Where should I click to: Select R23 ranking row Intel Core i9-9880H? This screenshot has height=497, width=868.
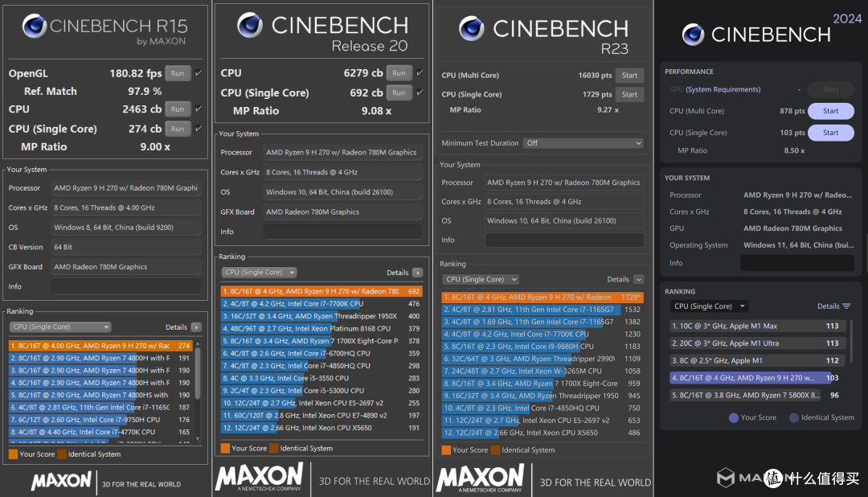(x=542, y=347)
